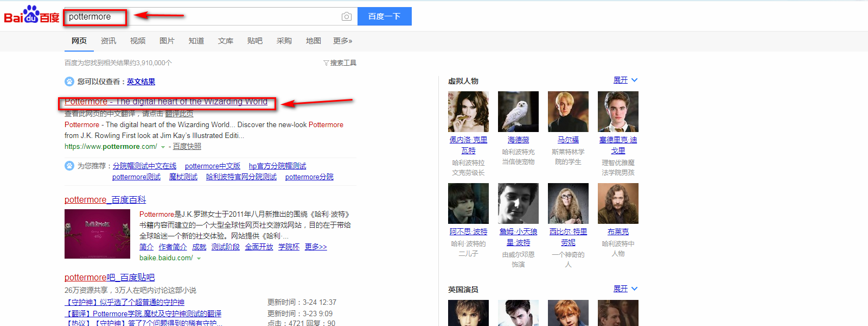Viewport: 868px width, 326px height.
Task: Open the 地图 tab
Action: pos(314,41)
